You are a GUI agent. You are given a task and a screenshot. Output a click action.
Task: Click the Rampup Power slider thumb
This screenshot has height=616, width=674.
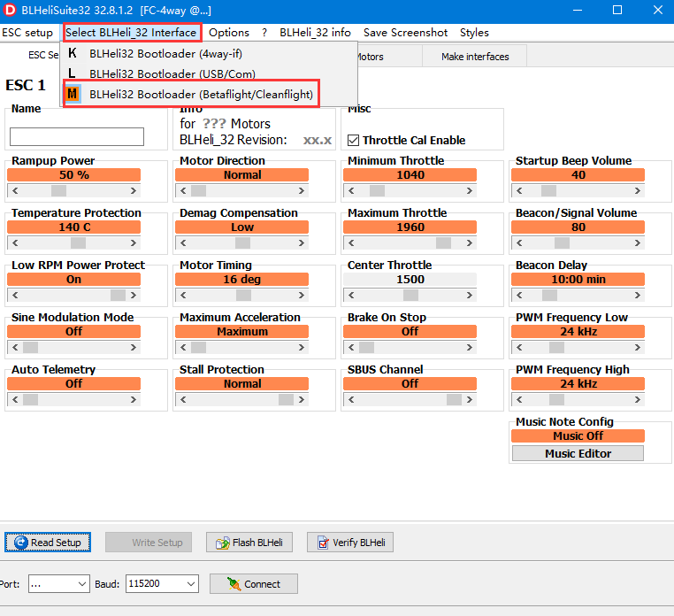click(x=59, y=190)
